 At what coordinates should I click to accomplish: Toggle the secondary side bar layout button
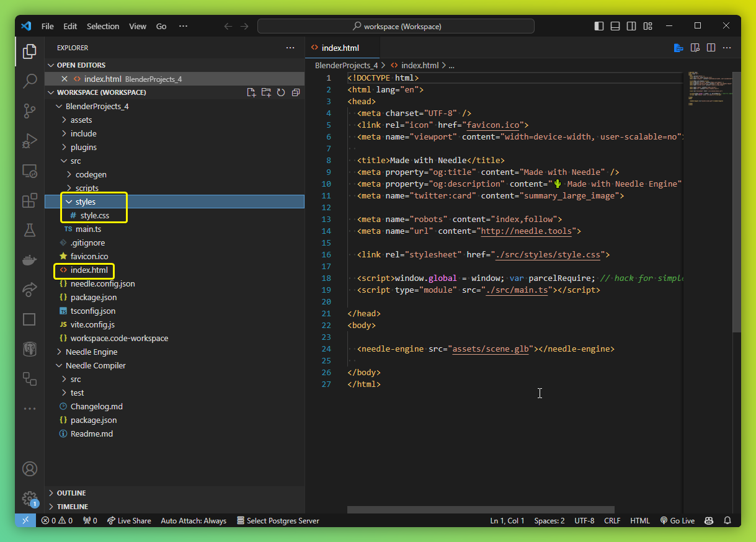click(x=631, y=26)
